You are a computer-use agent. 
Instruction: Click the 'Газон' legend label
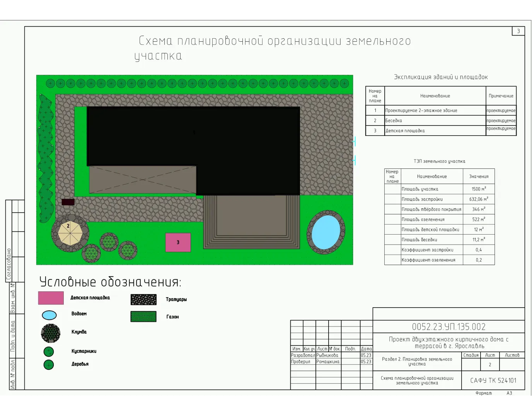coord(173,317)
